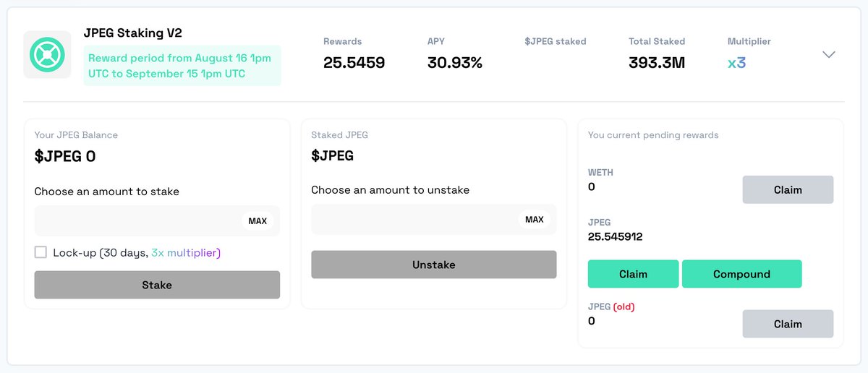Click the Rewards value 25.5459
Screen dimensions: 868x373
(354, 63)
